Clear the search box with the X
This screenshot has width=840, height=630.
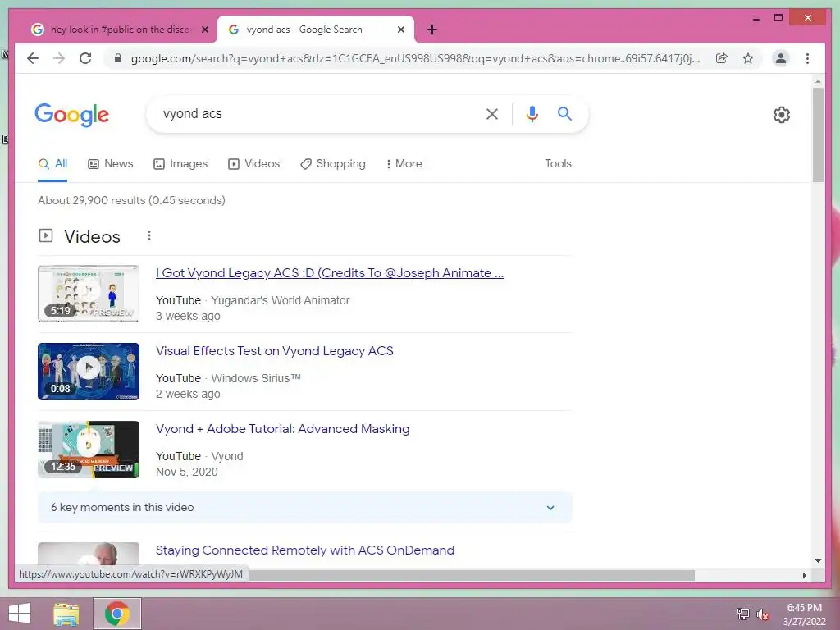[492, 114]
